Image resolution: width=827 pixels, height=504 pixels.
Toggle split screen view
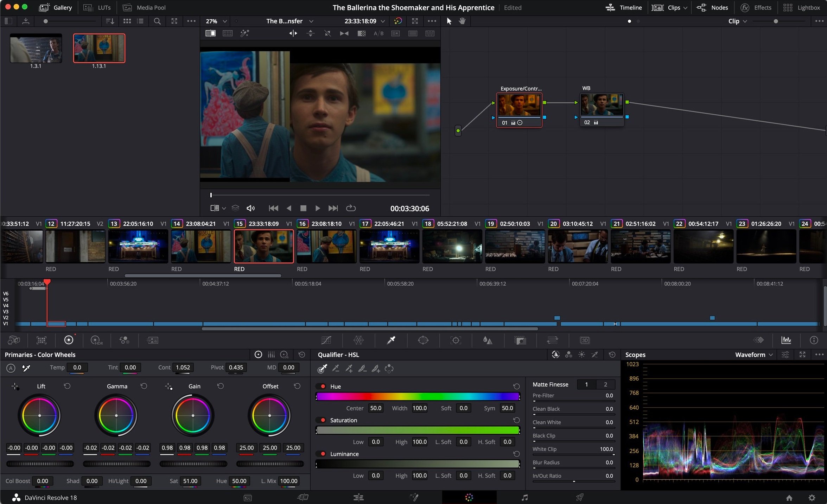tap(228, 33)
